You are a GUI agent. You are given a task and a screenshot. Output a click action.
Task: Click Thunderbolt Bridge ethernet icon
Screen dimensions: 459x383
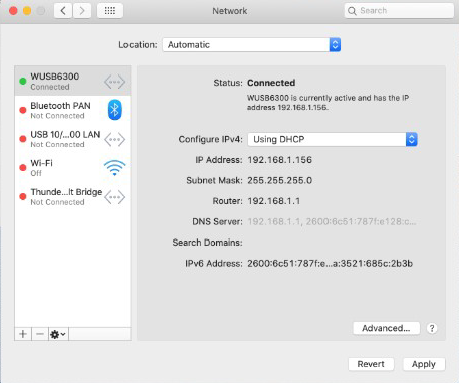[114, 197]
